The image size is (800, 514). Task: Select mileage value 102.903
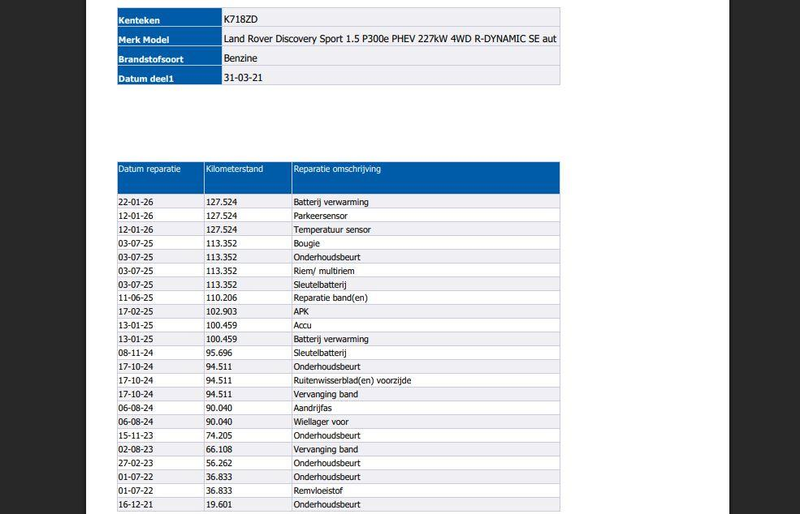[x=221, y=311]
